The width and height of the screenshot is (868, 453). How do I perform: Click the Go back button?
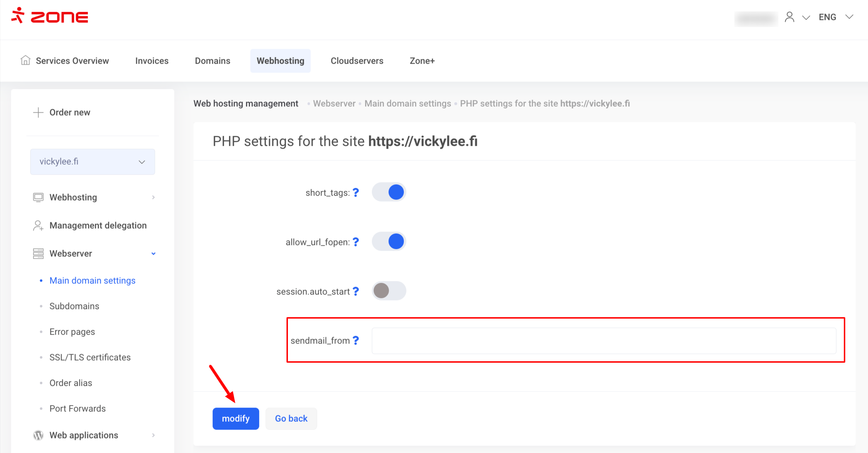[x=291, y=419]
